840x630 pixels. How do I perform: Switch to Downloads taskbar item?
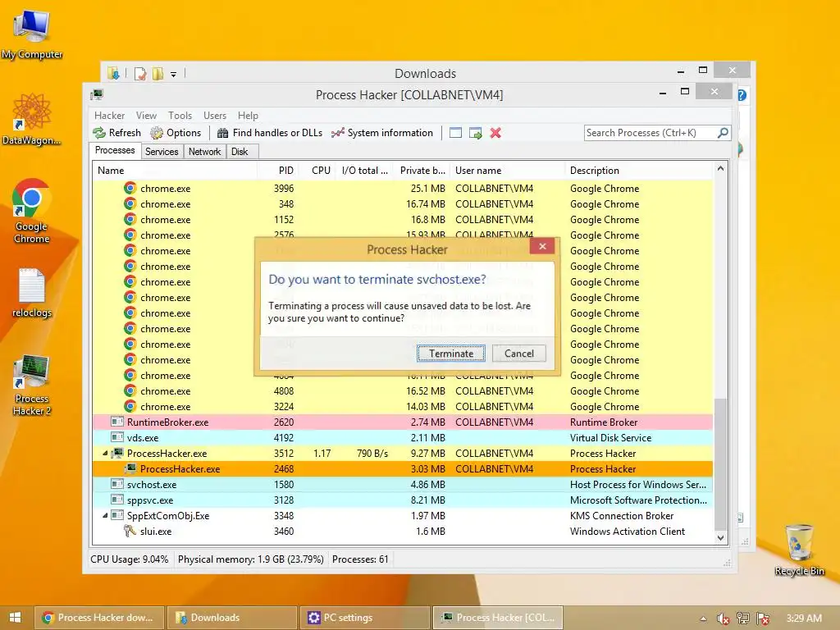pyautogui.click(x=232, y=618)
